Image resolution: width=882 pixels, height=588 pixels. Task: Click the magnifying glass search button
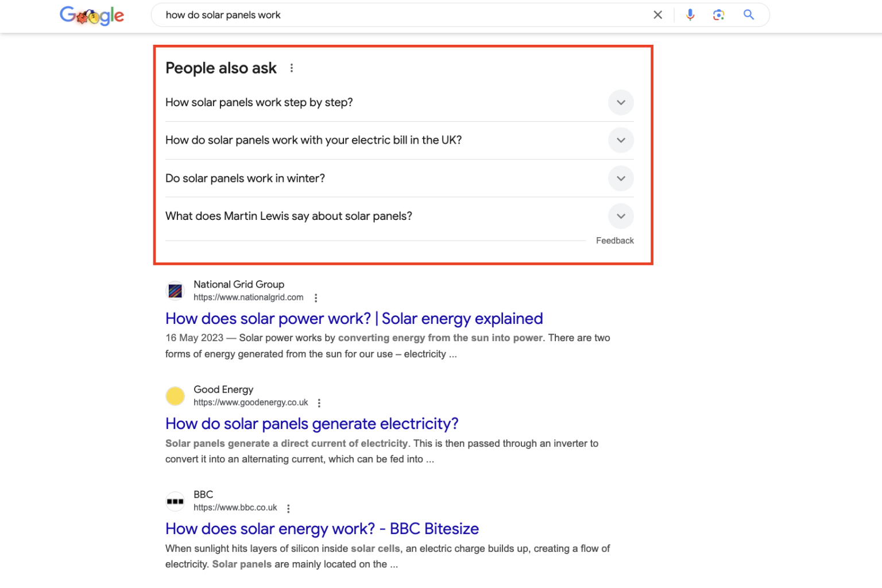click(x=749, y=15)
